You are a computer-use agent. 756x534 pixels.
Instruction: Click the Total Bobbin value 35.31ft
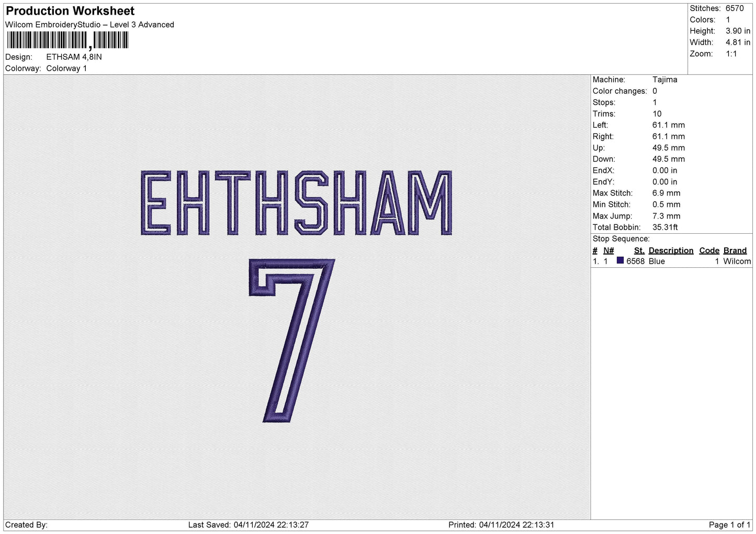665,228
